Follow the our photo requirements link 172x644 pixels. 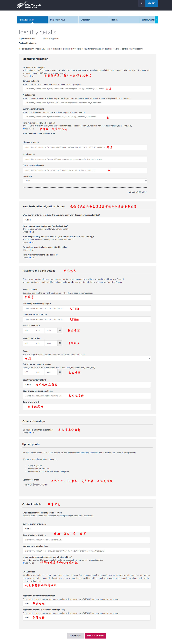[87, 453]
